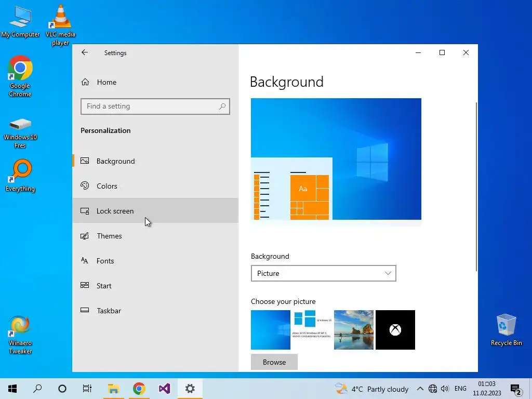The width and height of the screenshot is (532, 399).
Task: Open the Windows Start menu button
Action: (12, 389)
